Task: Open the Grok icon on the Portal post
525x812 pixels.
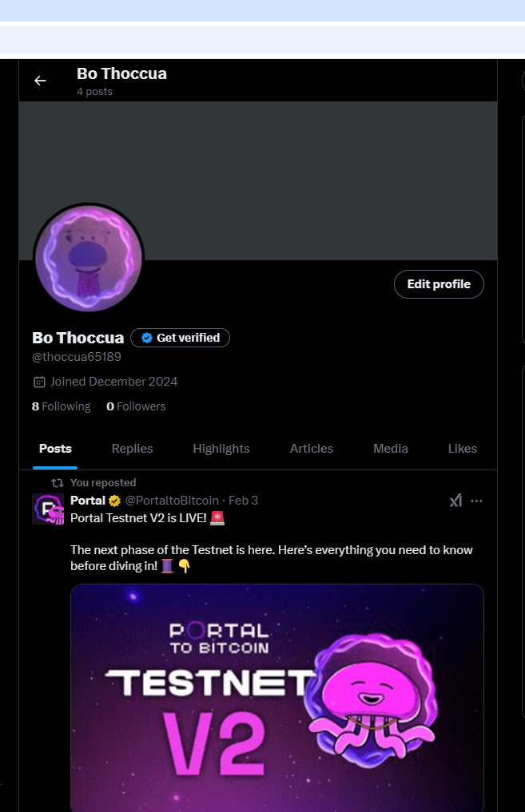Action: point(455,501)
